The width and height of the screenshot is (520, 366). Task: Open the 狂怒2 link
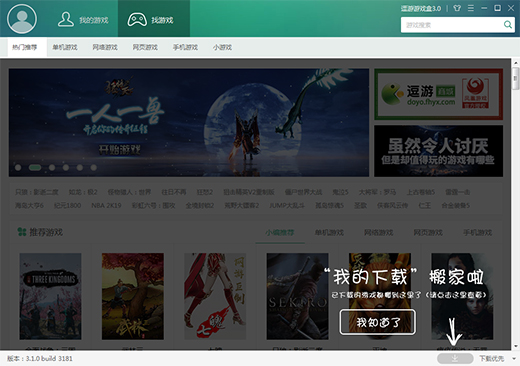click(x=205, y=192)
